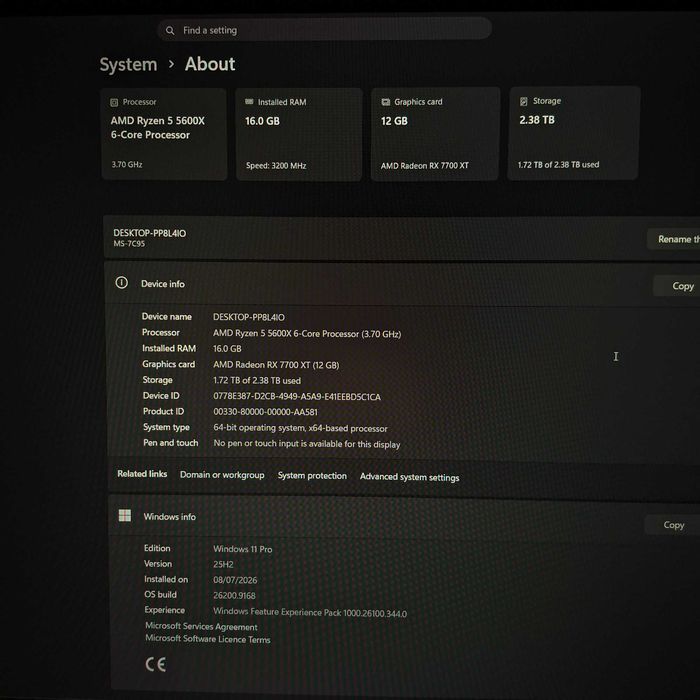Screen dimensions: 700x700
Task: Go back to System breadcrumb
Action: [128, 65]
